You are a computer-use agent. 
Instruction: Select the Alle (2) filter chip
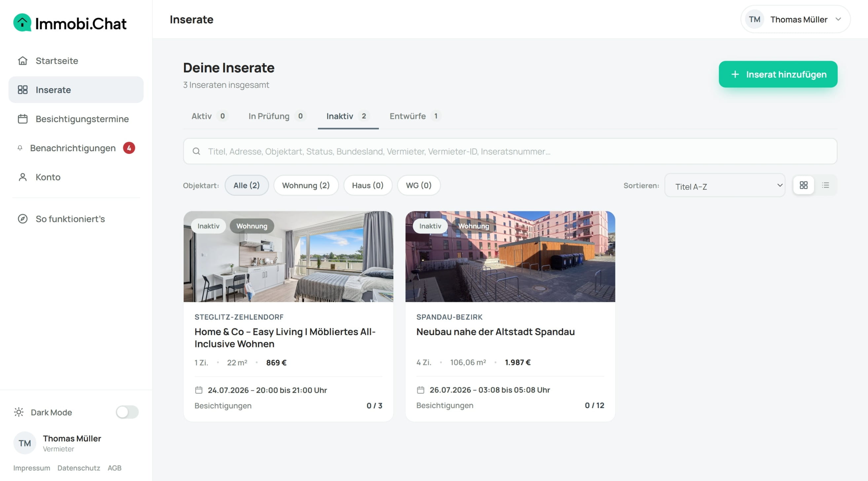coord(246,185)
